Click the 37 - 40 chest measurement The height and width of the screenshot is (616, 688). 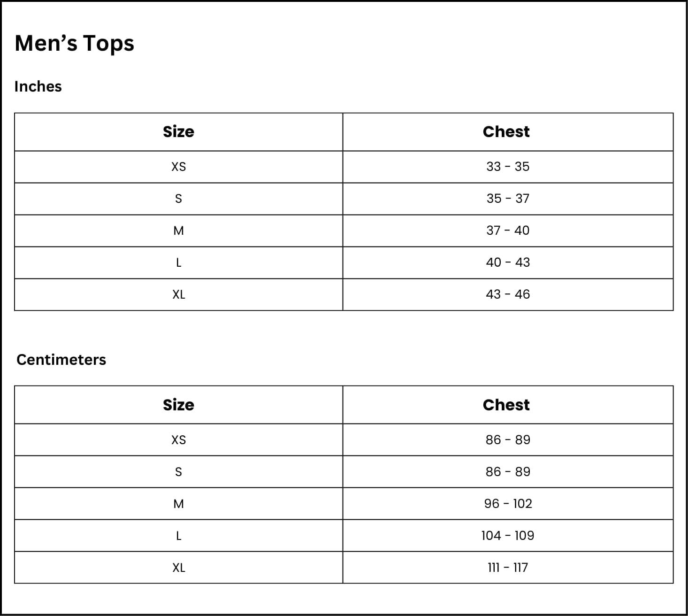click(508, 231)
